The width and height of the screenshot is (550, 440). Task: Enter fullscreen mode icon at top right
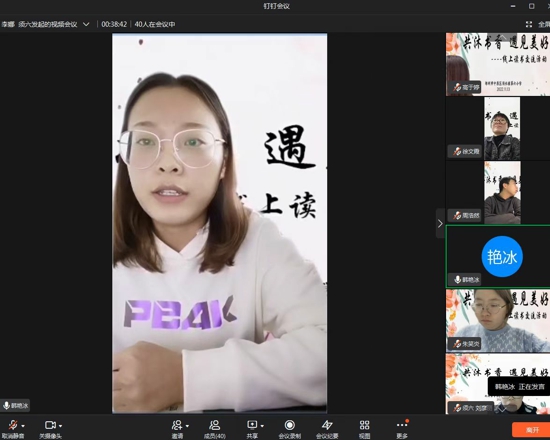529,24
